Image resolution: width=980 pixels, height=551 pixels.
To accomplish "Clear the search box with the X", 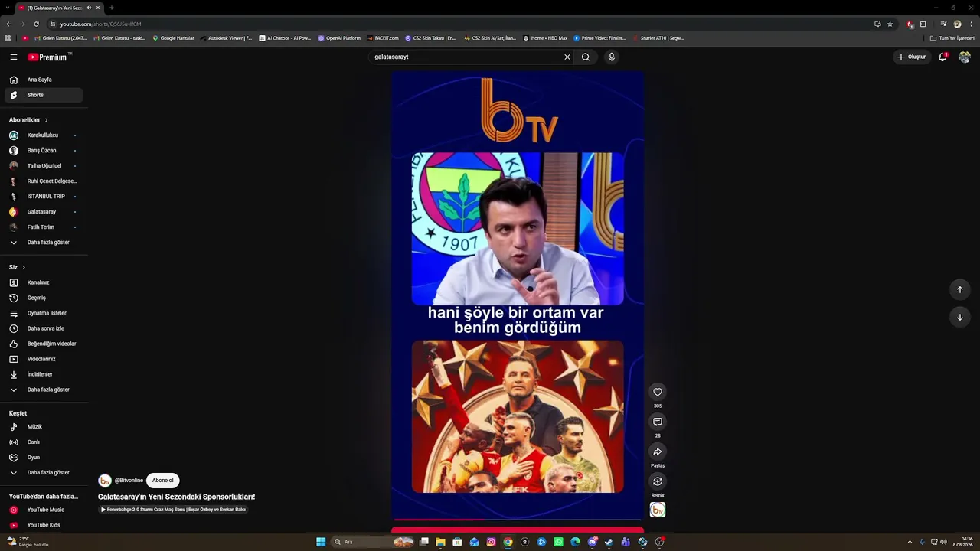I will [567, 57].
